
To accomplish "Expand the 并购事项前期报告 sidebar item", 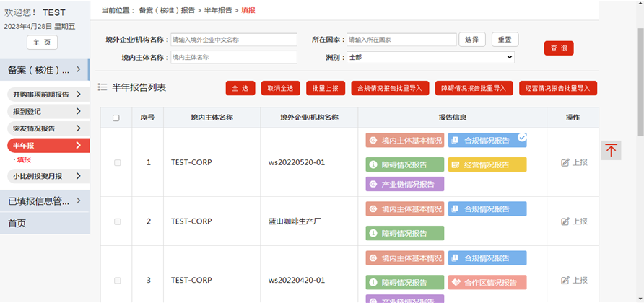I will point(48,95).
